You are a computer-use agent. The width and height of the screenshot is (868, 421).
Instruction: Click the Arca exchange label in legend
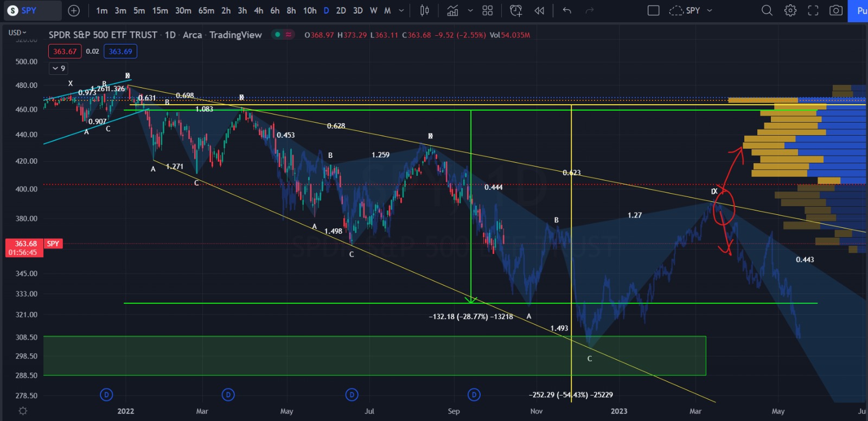click(x=192, y=35)
